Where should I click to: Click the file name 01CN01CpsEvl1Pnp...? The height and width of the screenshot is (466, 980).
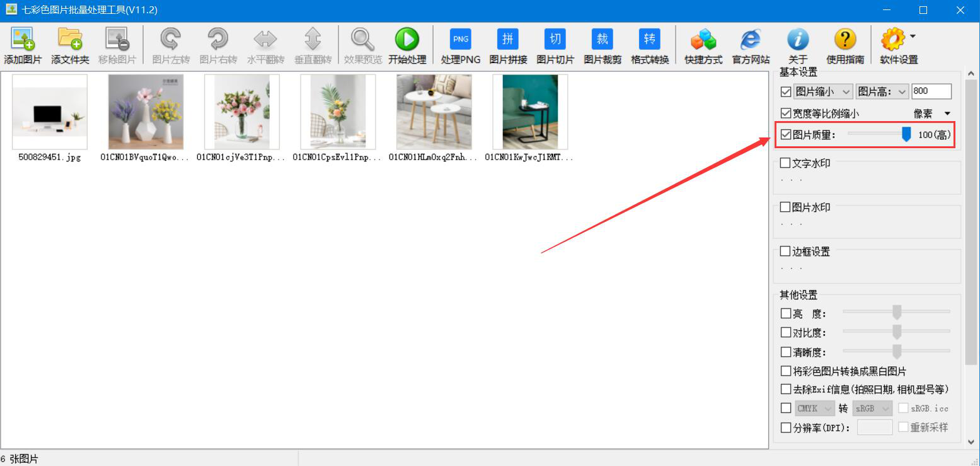pyautogui.click(x=338, y=158)
